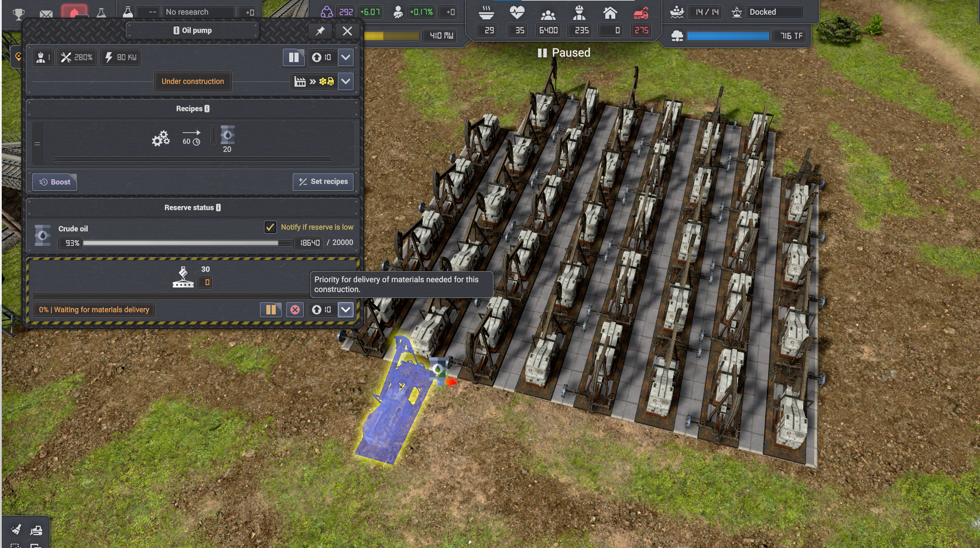This screenshot has height=548, width=980.
Task: Click the delivered parts count 0
Action: (205, 283)
